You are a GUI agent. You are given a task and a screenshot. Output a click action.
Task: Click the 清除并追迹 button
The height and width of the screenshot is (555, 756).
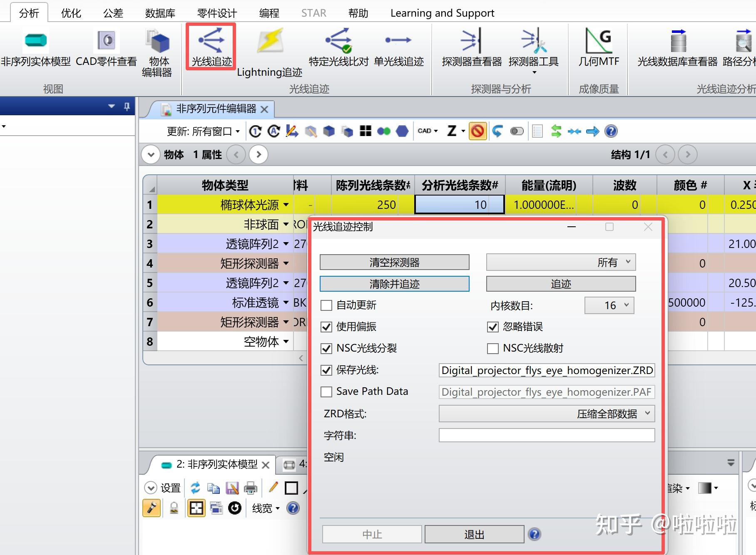pos(394,283)
